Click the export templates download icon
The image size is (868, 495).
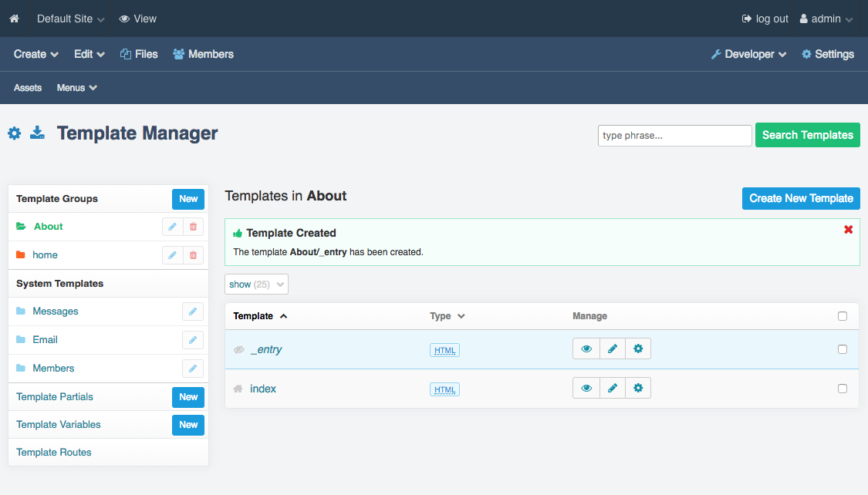(x=37, y=133)
